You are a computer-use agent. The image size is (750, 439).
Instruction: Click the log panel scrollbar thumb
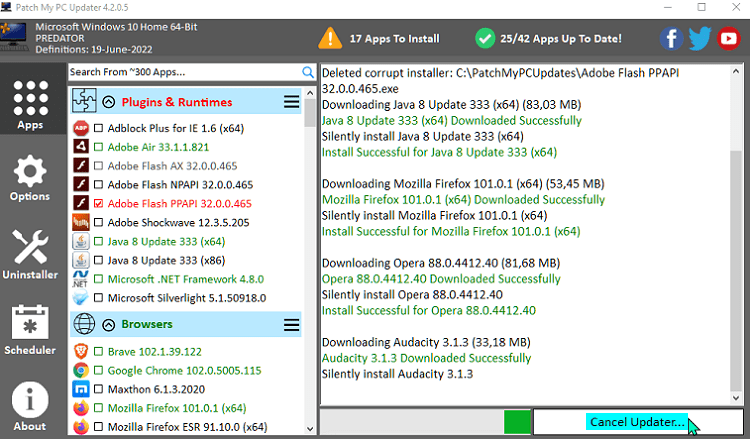click(x=736, y=270)
